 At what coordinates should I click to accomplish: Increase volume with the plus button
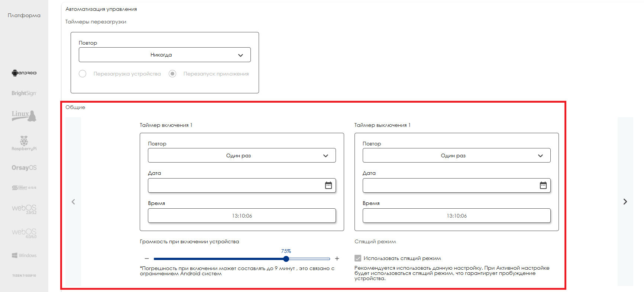[x=337, y=259]
